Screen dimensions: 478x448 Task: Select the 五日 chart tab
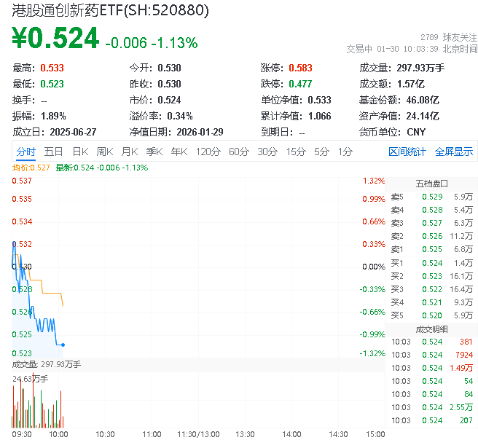point(53,152)
